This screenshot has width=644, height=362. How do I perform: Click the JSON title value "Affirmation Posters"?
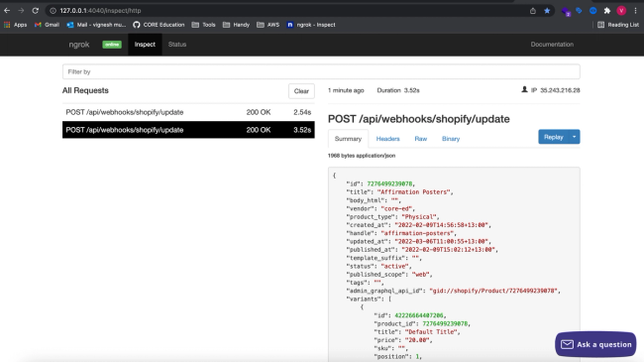point(413,192)
